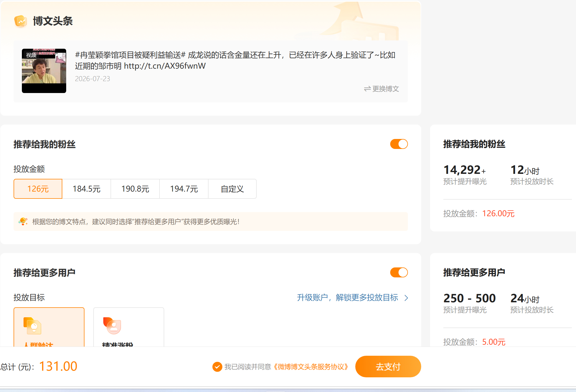Select the 190.8元 amount option
576x392 pixels.
pos(135,189)
